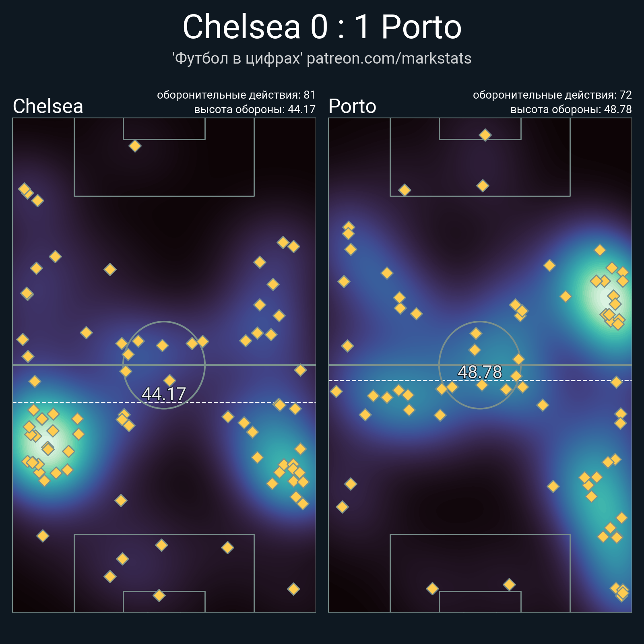
Task: Click lone diamond in Chelsea pitch bottom-right corner
Action: tap(293, 589)
